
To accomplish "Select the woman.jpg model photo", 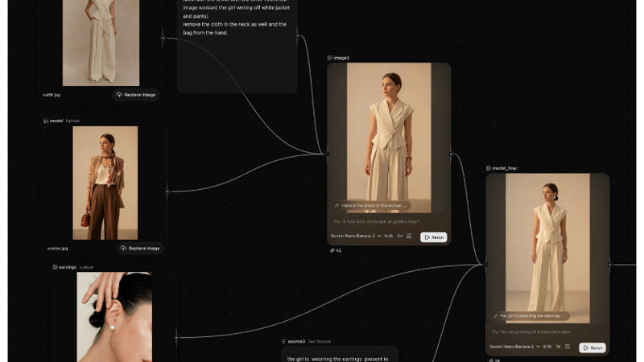I will pyautogui.click(x=105, y=183).
